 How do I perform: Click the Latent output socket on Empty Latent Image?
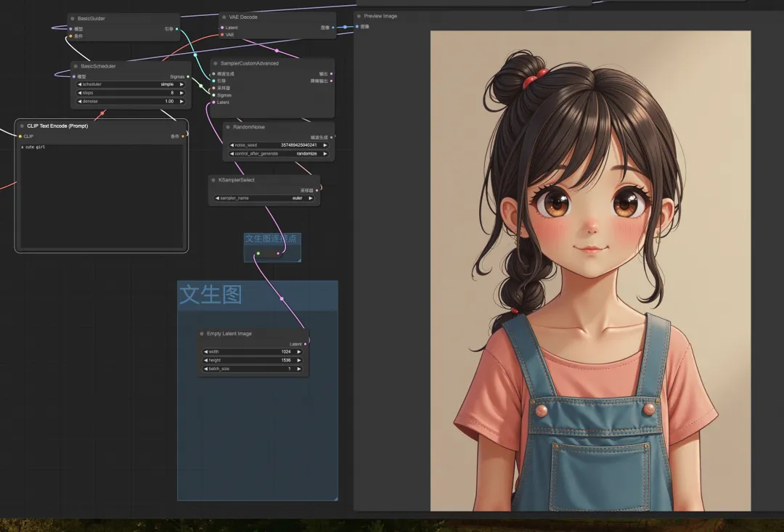point(305,344)
